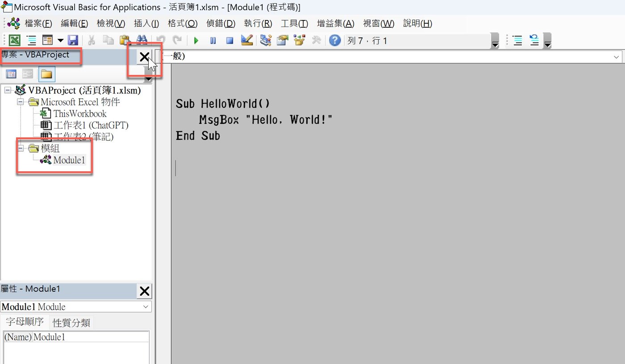The width and height of the screenshot is (625, 364).
Task: Open the Edit toolbar options arrow
Action: [x=547, y=41]
